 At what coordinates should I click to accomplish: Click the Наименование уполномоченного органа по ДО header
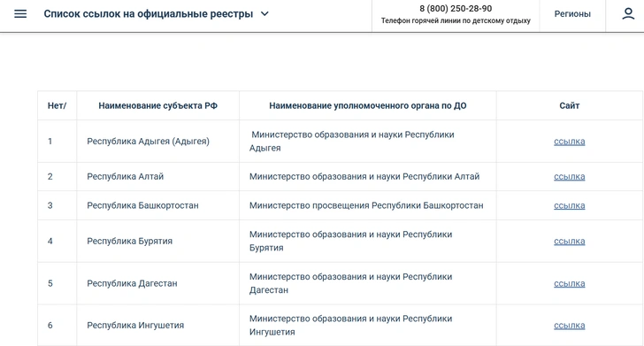(x=368, y=105)
